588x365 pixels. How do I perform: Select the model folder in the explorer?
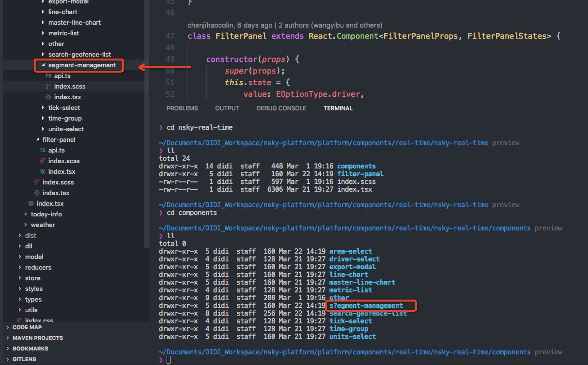[34, 257]
